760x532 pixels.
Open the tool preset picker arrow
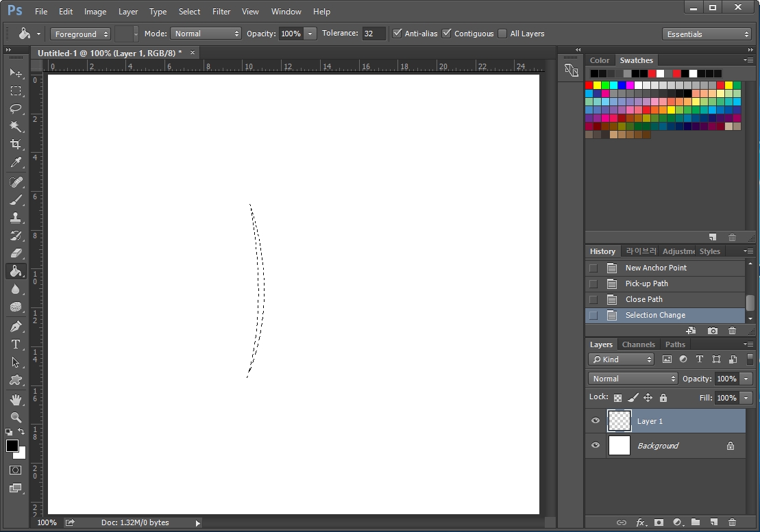click(39, 34)
